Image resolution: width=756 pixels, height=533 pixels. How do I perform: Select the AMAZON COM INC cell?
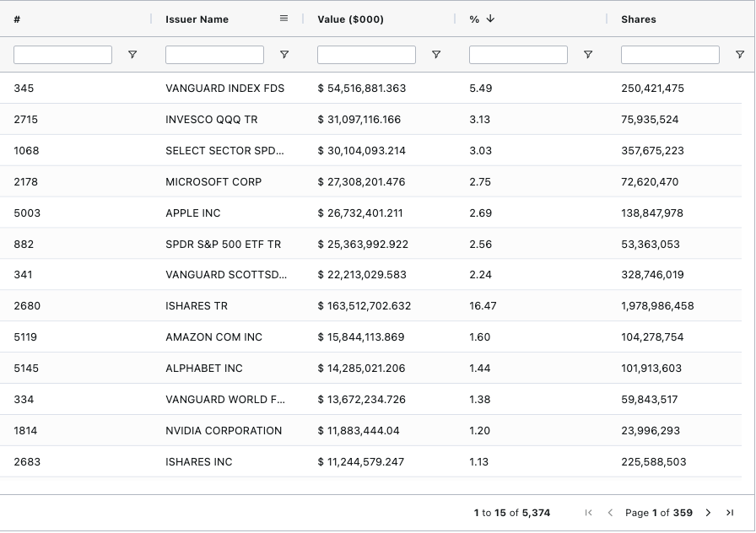[x=213, y=336]
